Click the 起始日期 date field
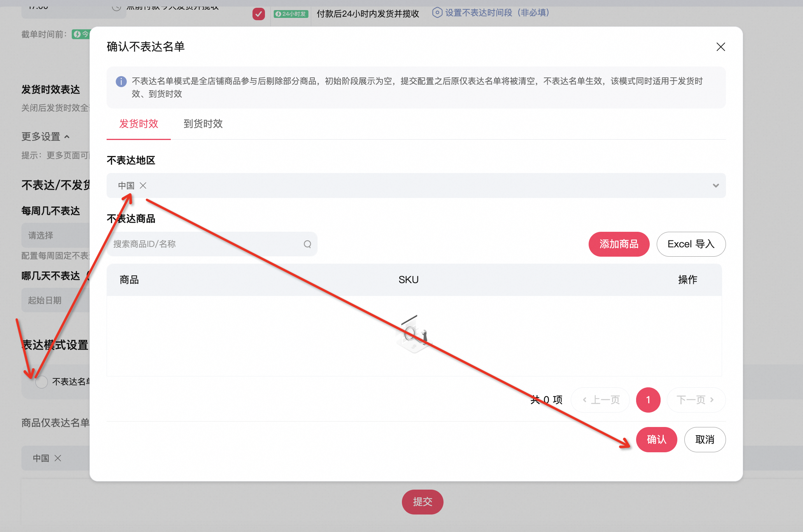The image size is (803, 532). pyautogui.click(x=56, y=300)
